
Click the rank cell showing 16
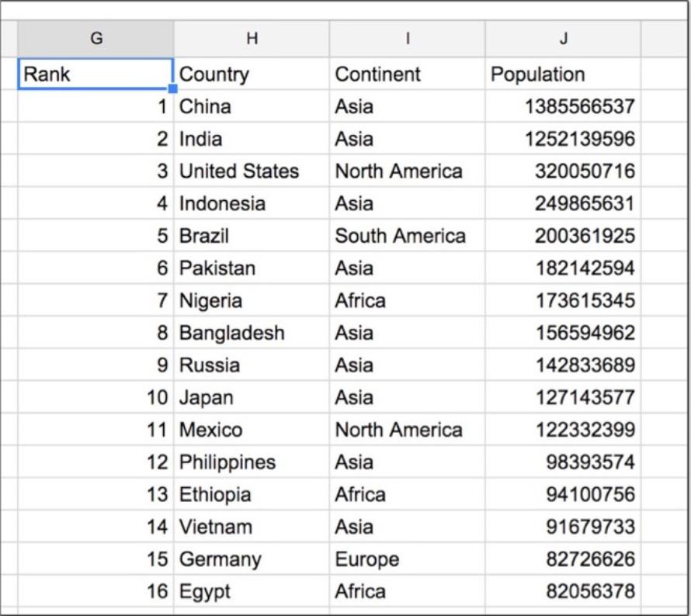pyautogui.click(x=95, y=590)
